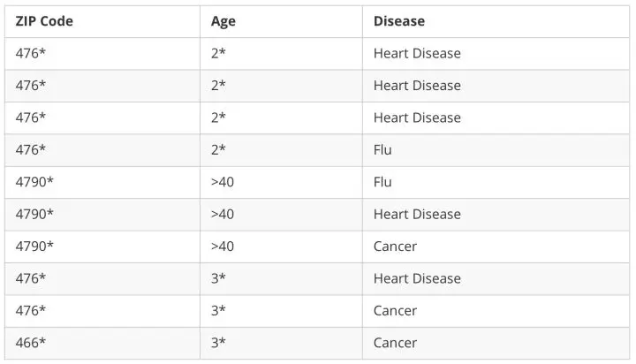
Task: Select Cancer in the 476* row
Action: click(x=395, y=311)
